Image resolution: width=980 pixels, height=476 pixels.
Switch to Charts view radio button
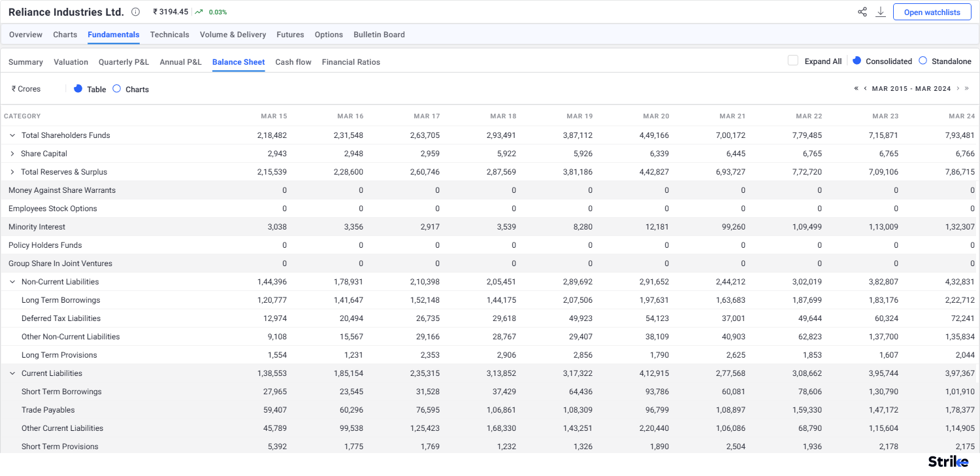(x=116, y=88)
